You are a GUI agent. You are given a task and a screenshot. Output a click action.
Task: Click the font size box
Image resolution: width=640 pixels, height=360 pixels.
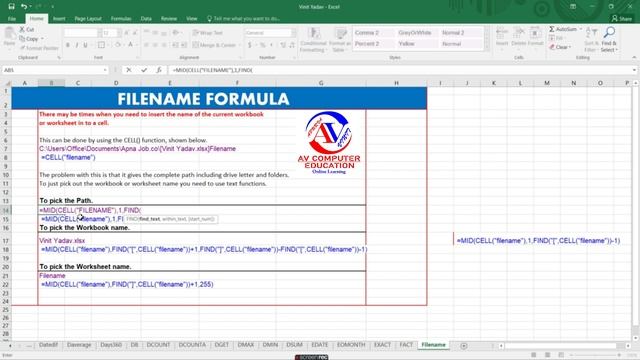click(x=111, y=33)
